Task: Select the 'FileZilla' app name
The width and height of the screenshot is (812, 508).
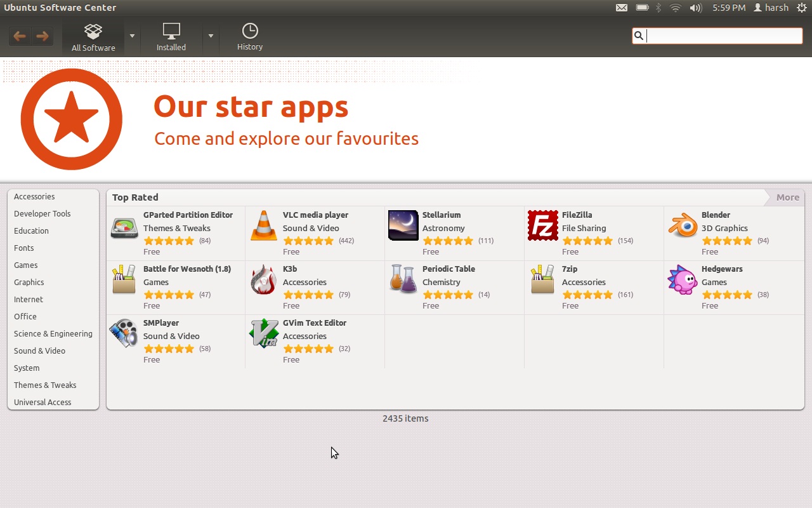Action: 577,215
